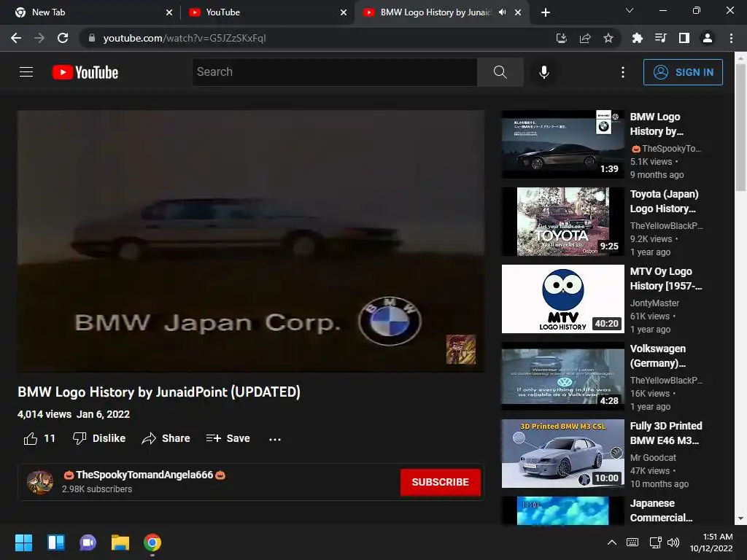747x560 pixels.
Task: Click the channel watermark in video corner
Action: coord(461,349)
